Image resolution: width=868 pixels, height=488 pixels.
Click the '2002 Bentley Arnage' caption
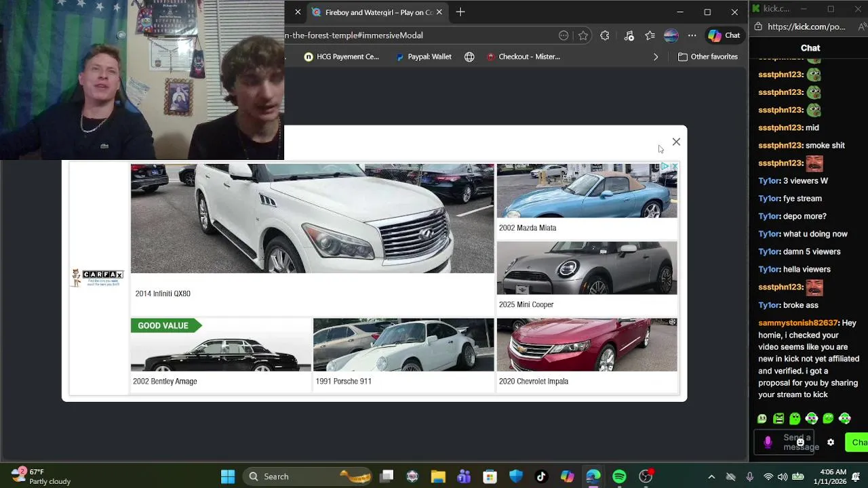coord(165,381)
